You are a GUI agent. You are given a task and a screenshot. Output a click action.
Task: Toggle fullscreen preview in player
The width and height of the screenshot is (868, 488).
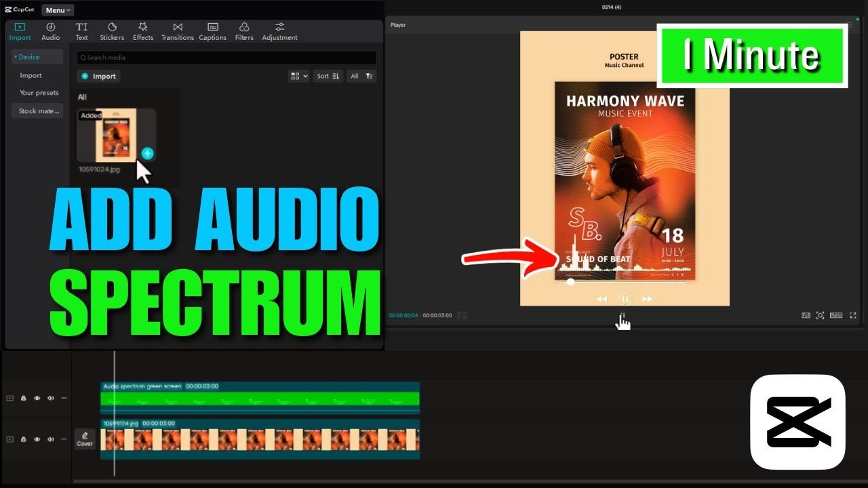tap(852, 315)
